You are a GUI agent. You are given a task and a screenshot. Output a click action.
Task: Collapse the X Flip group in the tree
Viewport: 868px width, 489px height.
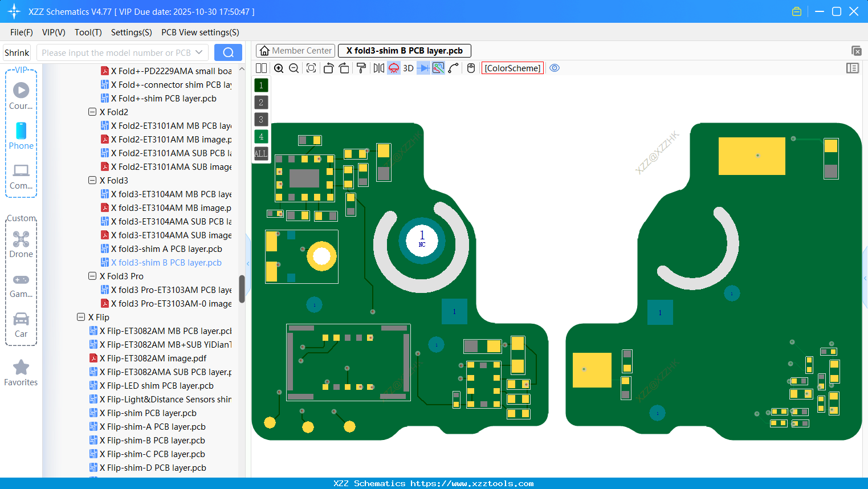coord(81,317)
